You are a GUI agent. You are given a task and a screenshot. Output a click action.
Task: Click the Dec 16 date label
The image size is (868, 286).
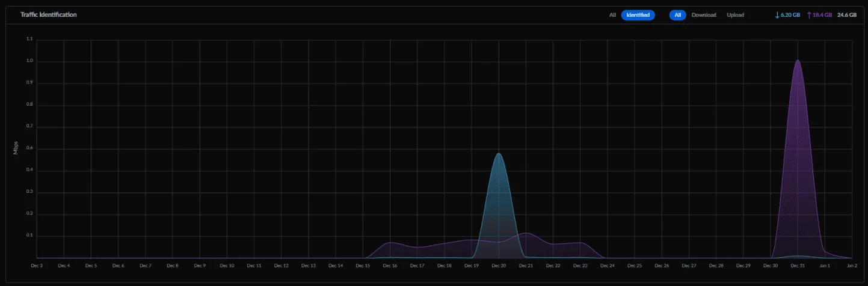coord(390,265)
